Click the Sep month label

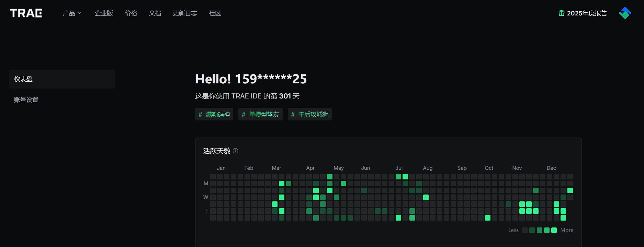(x=462, y=168)
